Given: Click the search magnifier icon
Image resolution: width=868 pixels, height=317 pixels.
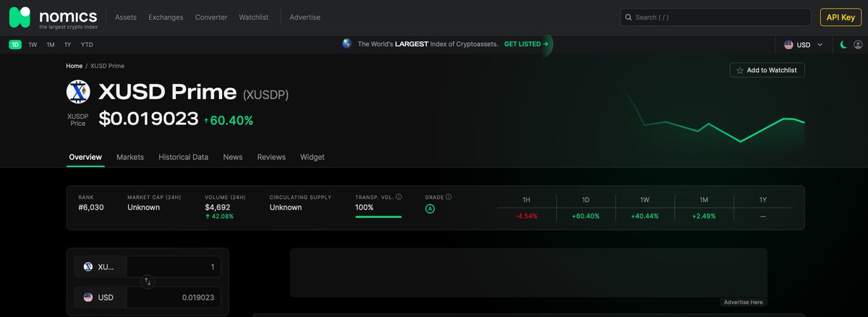Looking at the screenshot, I should click(x=628, y=17).
